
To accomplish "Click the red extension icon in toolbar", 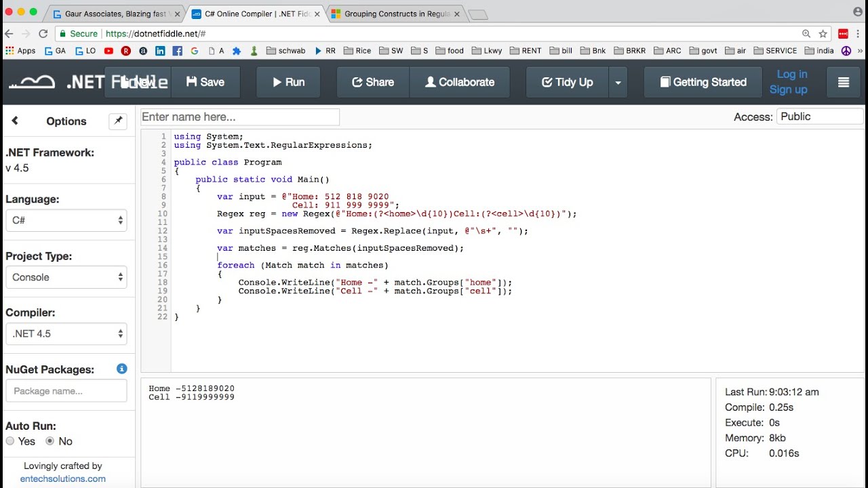I will click(x=844, y=33).
